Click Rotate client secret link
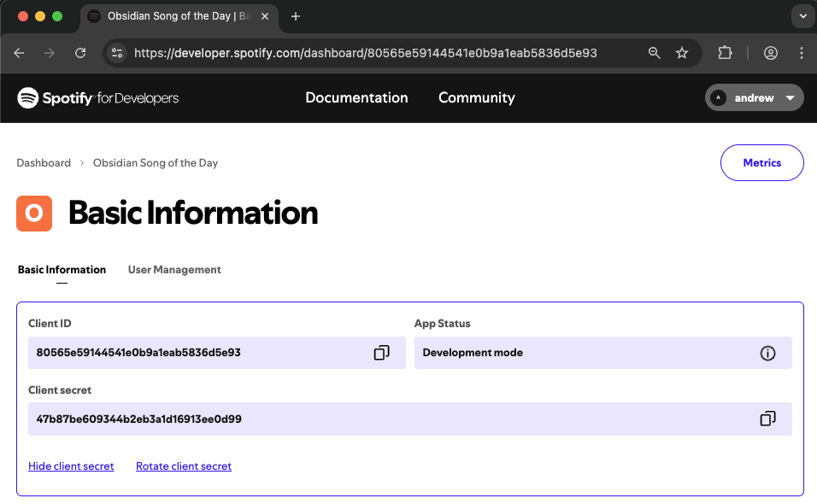This screenshot has width=817, height=504. click(x=184, y=466)
